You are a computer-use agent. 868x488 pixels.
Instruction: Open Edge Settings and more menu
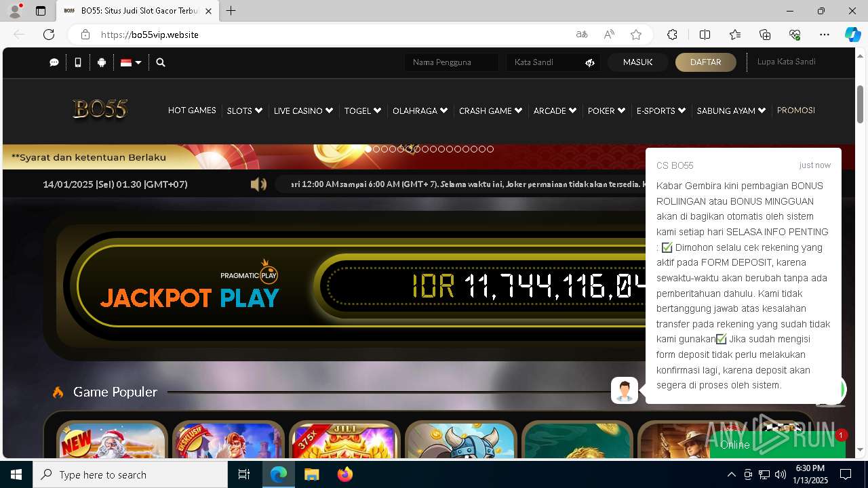click(825, 35)
